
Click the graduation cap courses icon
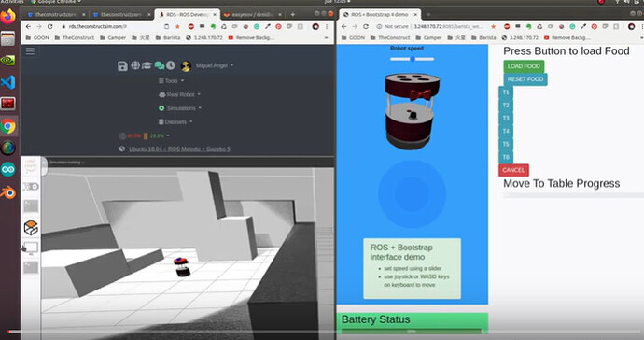[147, 65]
